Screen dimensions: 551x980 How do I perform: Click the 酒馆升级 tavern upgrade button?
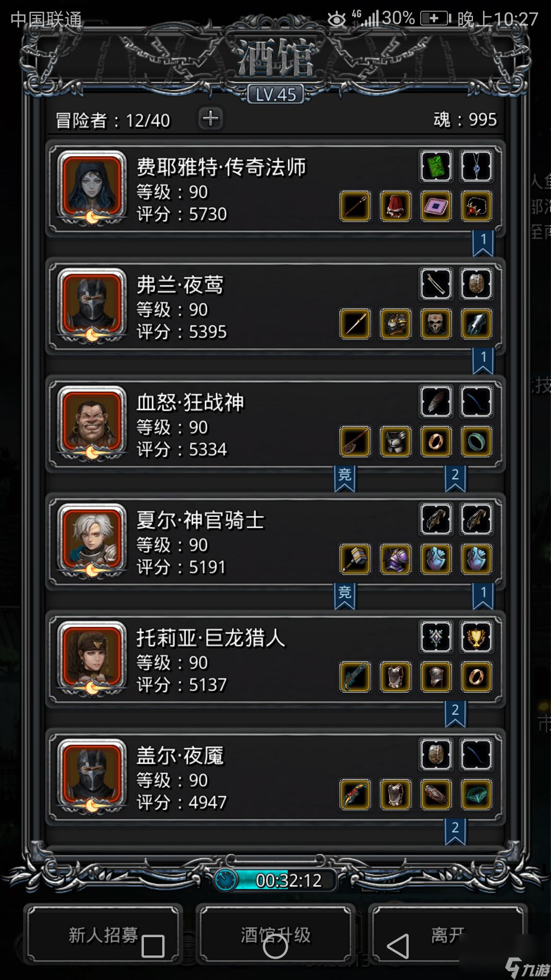275,935
